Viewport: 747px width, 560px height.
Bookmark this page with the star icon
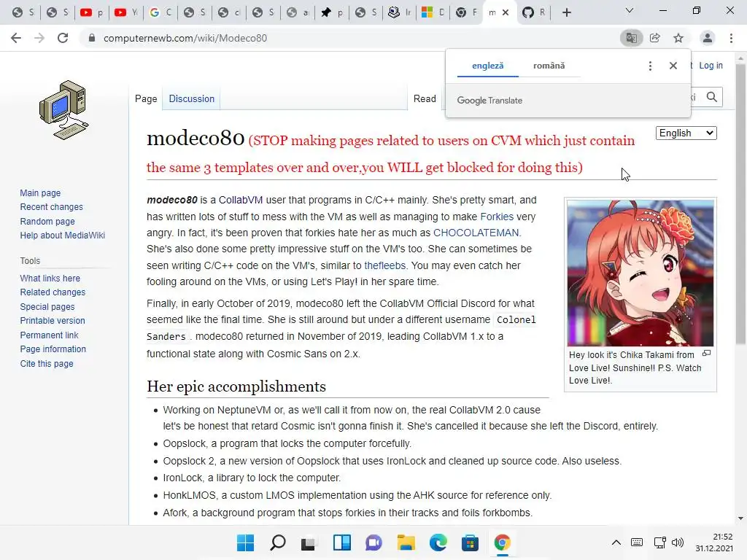678,38
